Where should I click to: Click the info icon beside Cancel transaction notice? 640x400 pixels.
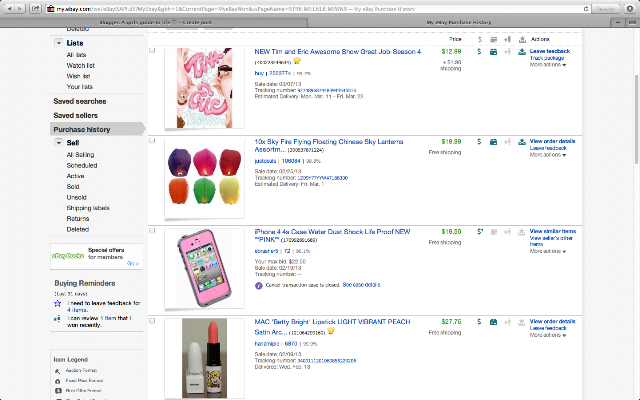point(259,285)
